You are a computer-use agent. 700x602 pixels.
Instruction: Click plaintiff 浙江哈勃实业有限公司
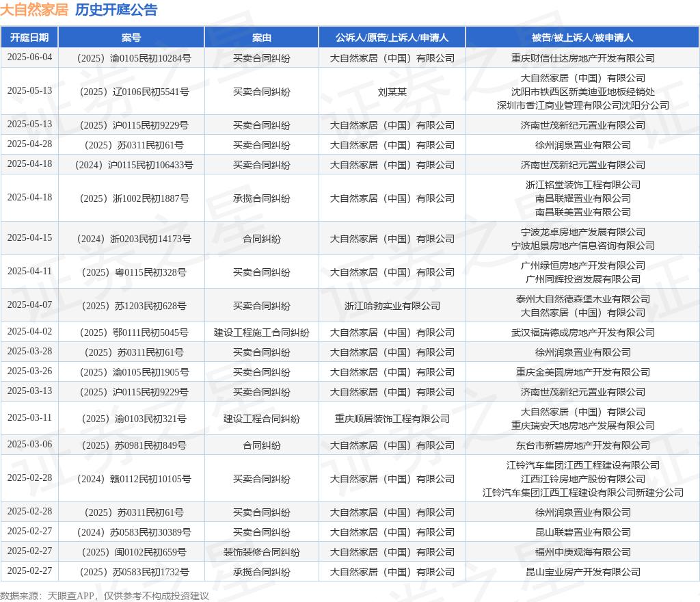coord(392,306)
